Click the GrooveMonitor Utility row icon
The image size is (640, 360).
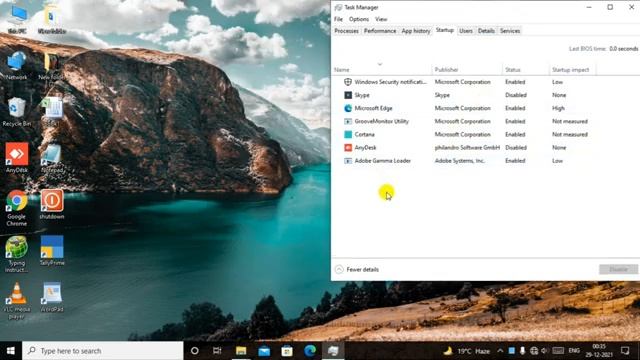tap(348, 121)
